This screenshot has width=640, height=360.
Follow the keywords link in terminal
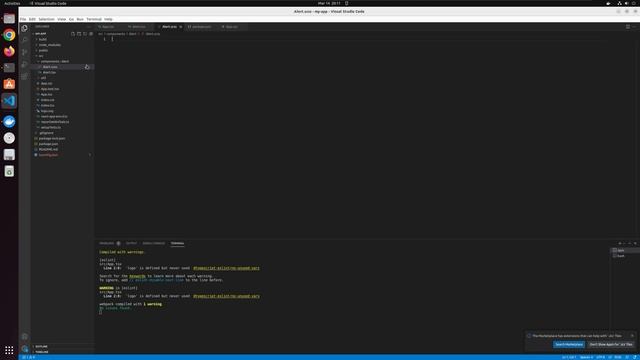click(137, 276)
